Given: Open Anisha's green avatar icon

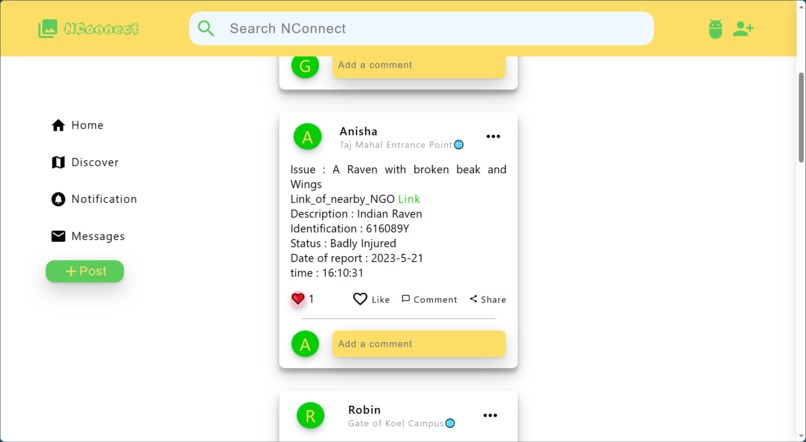Looking at the screenshot, I should [x=307, y=137].
